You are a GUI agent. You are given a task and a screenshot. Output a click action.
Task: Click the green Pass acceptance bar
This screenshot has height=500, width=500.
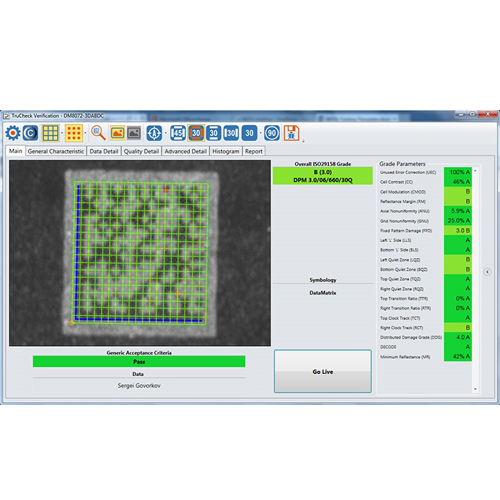click(x=139, y=362)
